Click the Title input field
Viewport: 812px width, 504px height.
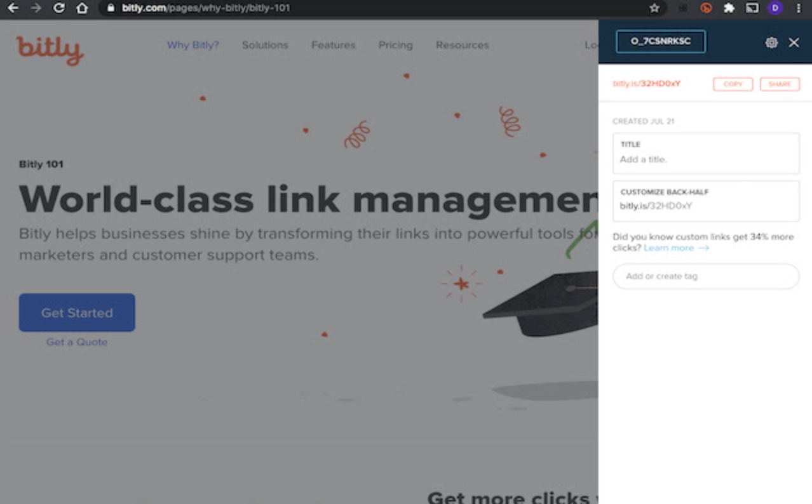pos(706,153)
